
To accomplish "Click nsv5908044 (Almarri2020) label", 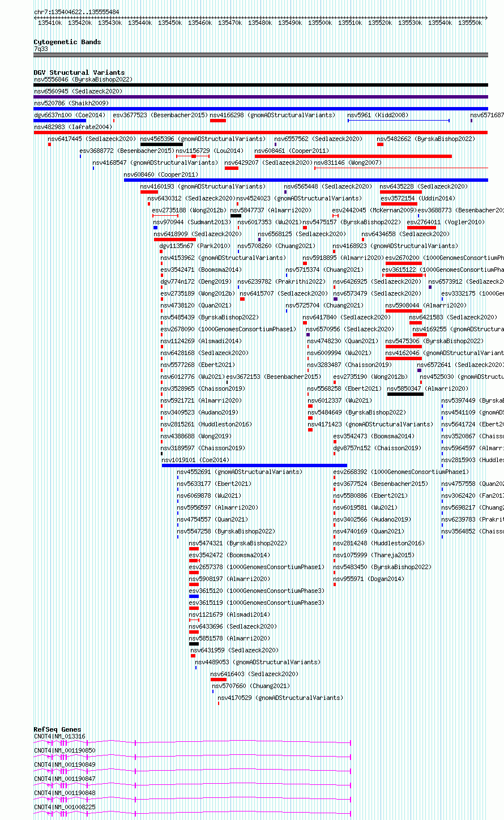I will (x=426, y=305).
